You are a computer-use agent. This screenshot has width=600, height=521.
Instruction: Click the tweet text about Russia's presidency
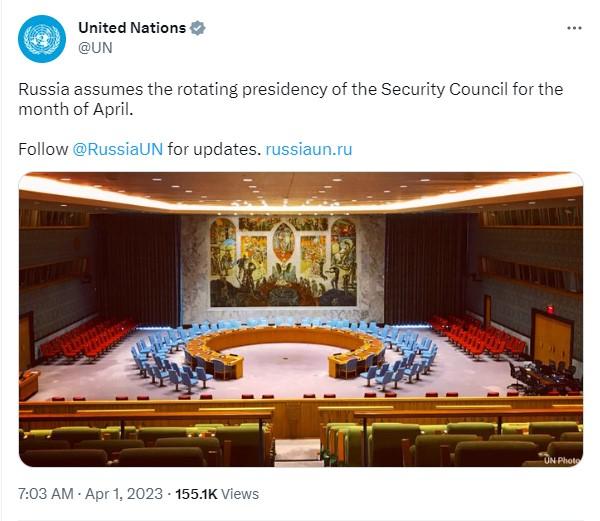coord(291,99)
